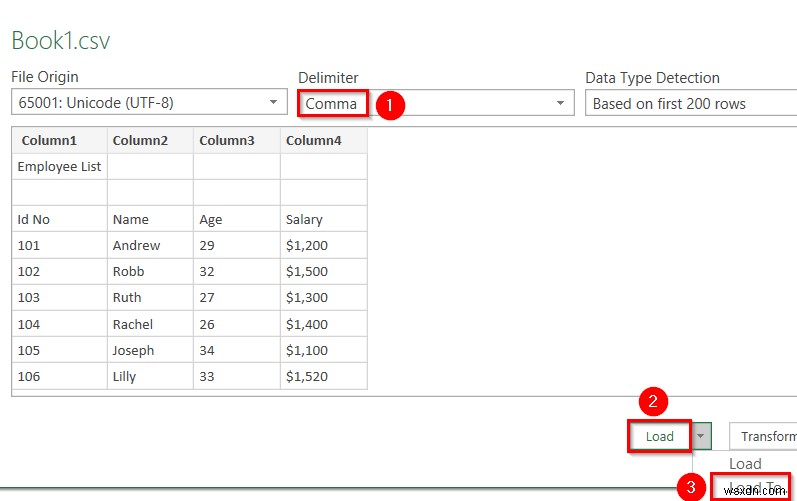Select the Column3 header
The width and height of the screenshot is (797, 501).
(x=237, y=140)
